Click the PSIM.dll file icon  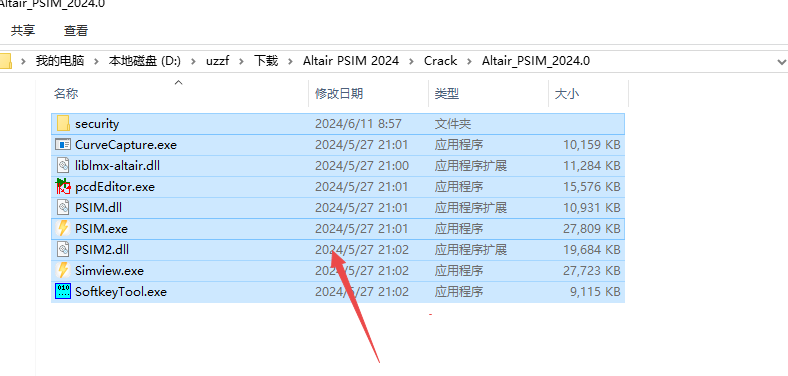63,207
